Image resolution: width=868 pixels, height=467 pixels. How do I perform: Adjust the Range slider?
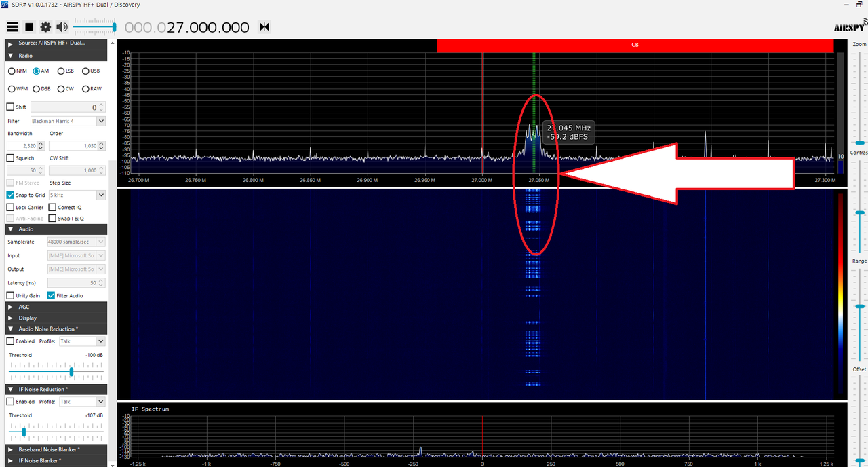click(x=859, y=316)
